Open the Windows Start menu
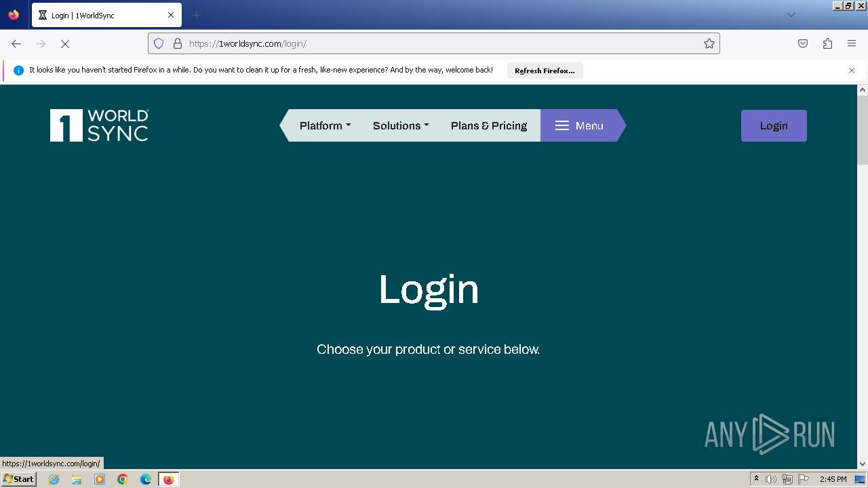Image resolution: width=868 pixels, height=488 pixels. click(x=18, y=479)
